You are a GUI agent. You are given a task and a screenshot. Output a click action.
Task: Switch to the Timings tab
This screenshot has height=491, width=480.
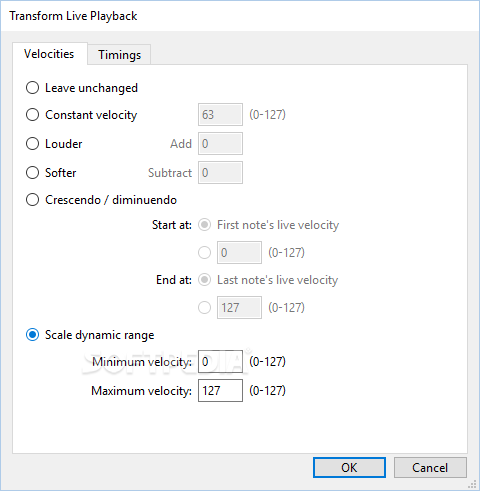119,54
